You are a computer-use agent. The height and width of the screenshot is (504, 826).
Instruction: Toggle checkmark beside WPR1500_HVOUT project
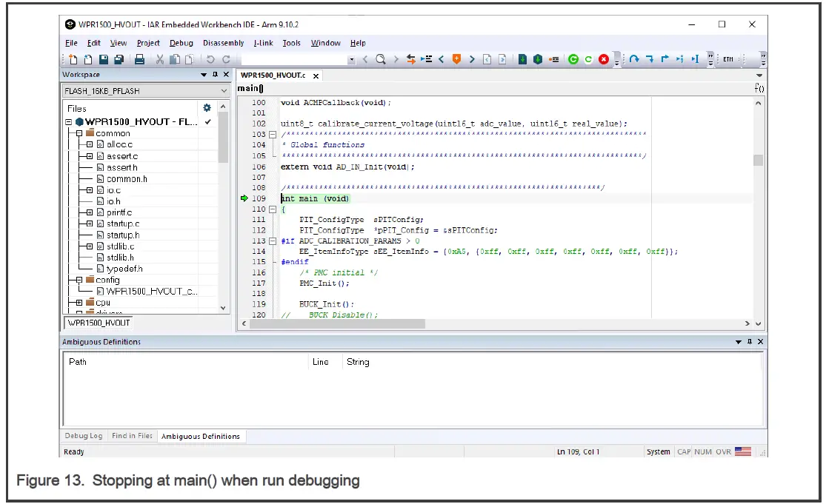click(208, 122)
